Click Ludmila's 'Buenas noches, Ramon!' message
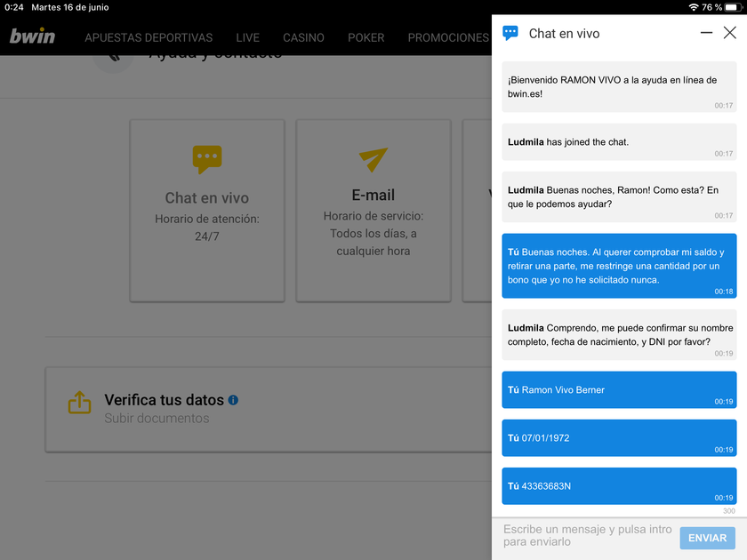Image resolution: width=747 pixels, height=560 pixels. (619, 197)
